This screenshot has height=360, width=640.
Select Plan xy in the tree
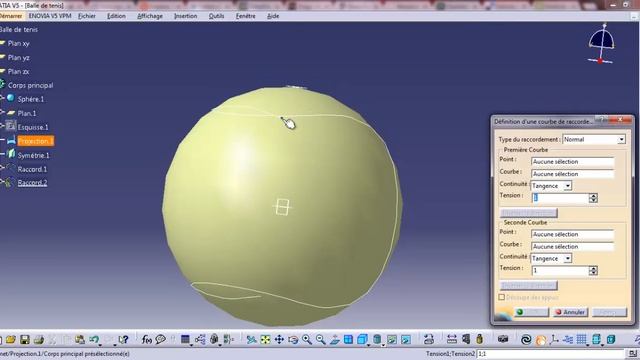(x=18, y=44)
